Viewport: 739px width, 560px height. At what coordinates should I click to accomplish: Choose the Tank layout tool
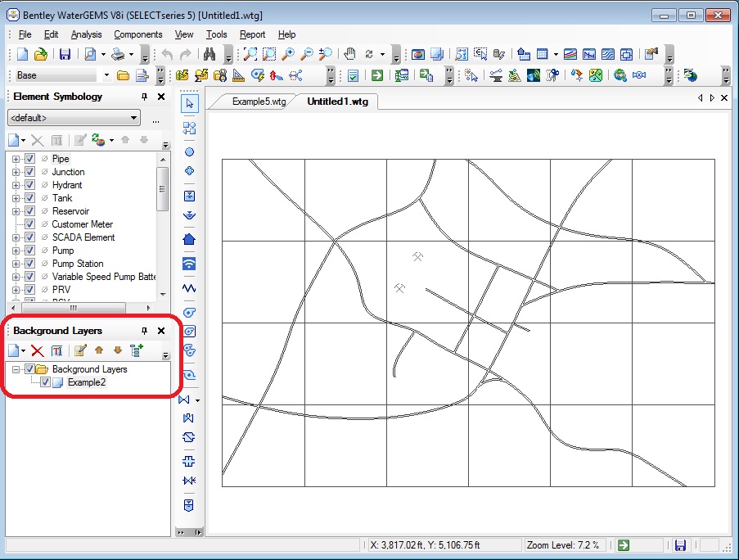pos(190,196)
